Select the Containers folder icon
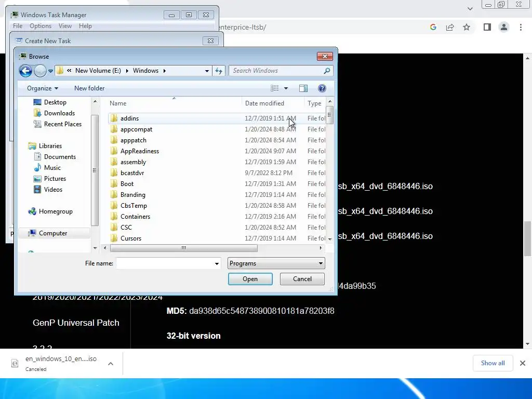Screen dimensions: 532x399 pyautogui.click(x=114, y=216)
